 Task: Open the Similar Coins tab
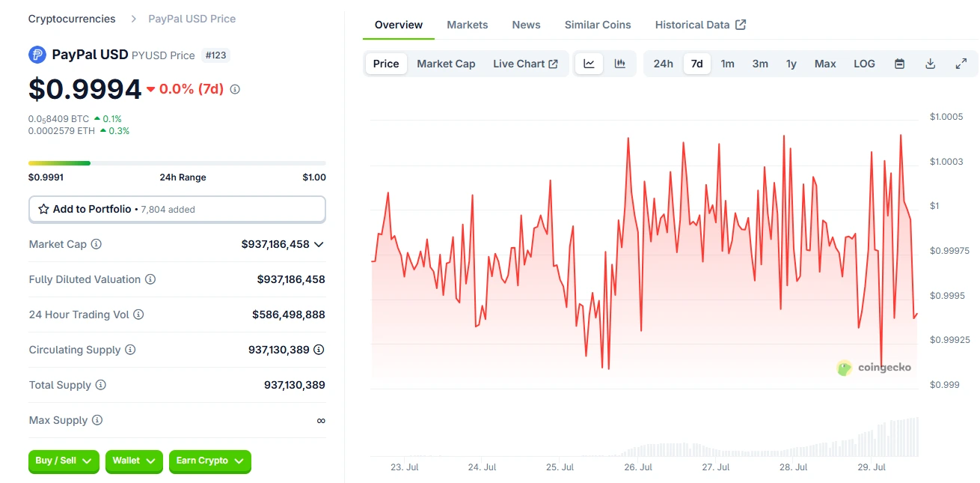coord(597,25)
